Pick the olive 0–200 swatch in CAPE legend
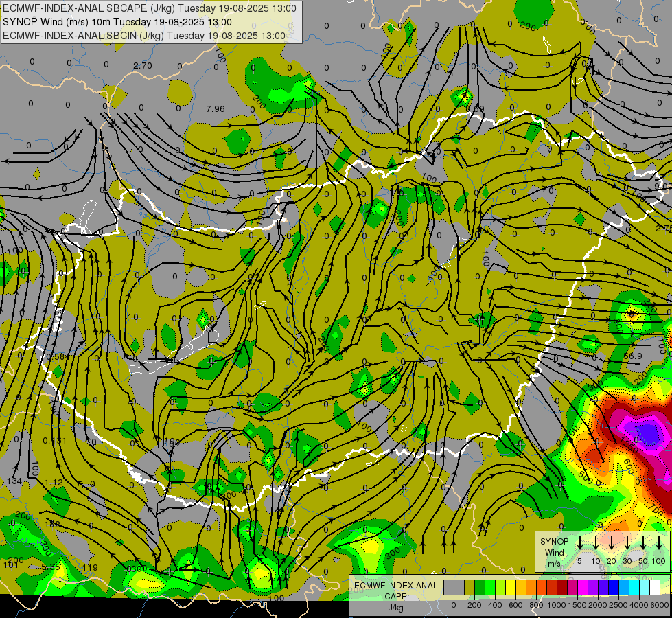Viewport: 672px width, 618px height. 470,587
